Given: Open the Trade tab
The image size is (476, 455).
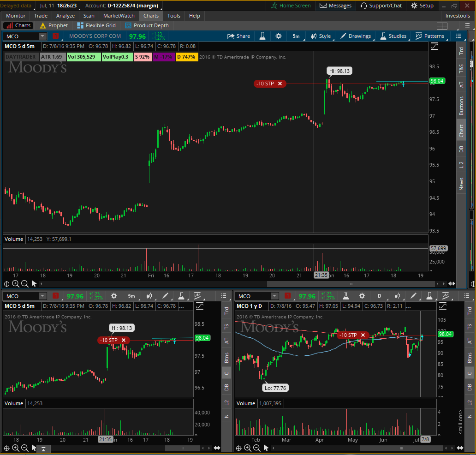Looking at the screenshot, I should (41, 16).
